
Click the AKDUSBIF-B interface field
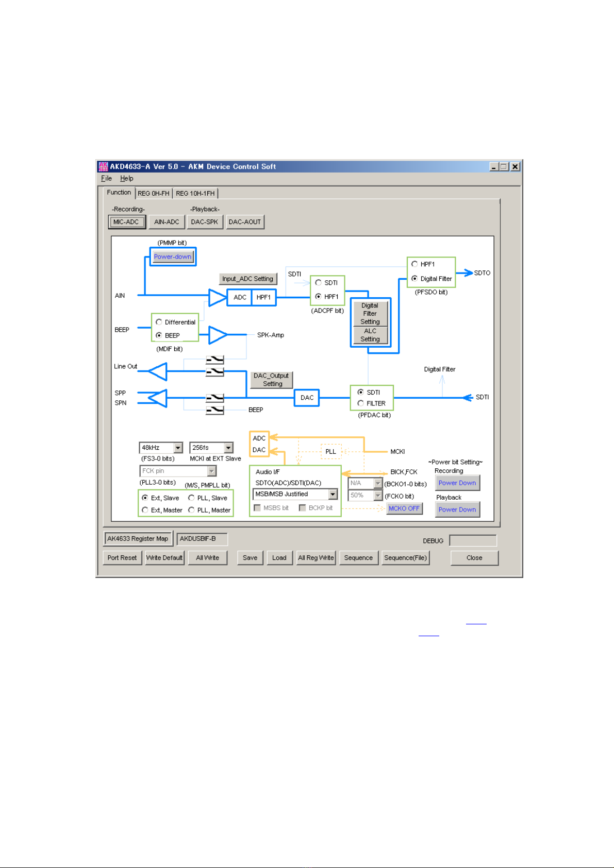(202, 539)
